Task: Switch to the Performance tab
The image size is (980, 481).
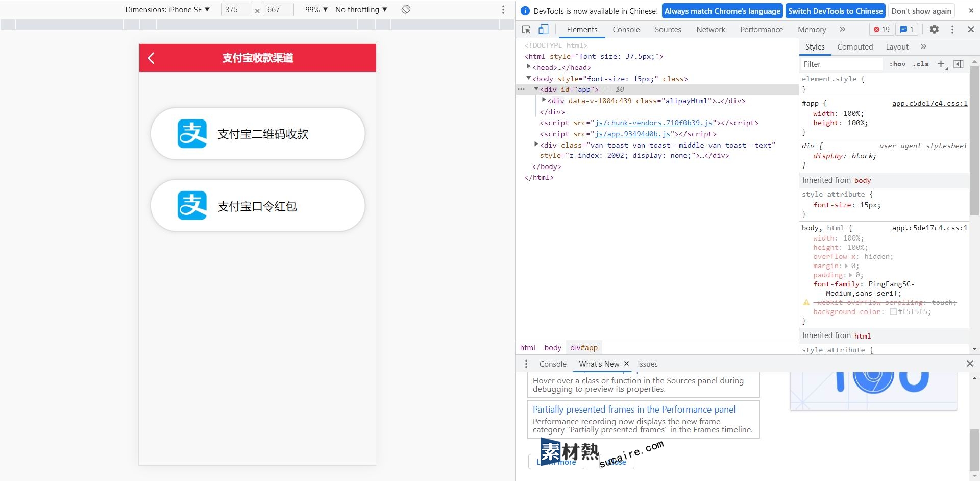Action: (x=762, y=30)
